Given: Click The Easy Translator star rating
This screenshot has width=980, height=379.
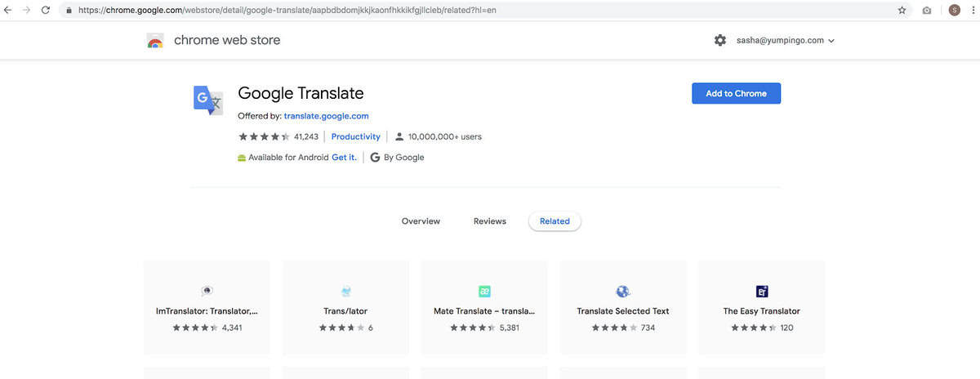Looking at the screenshot, I should tap(754, 328).
